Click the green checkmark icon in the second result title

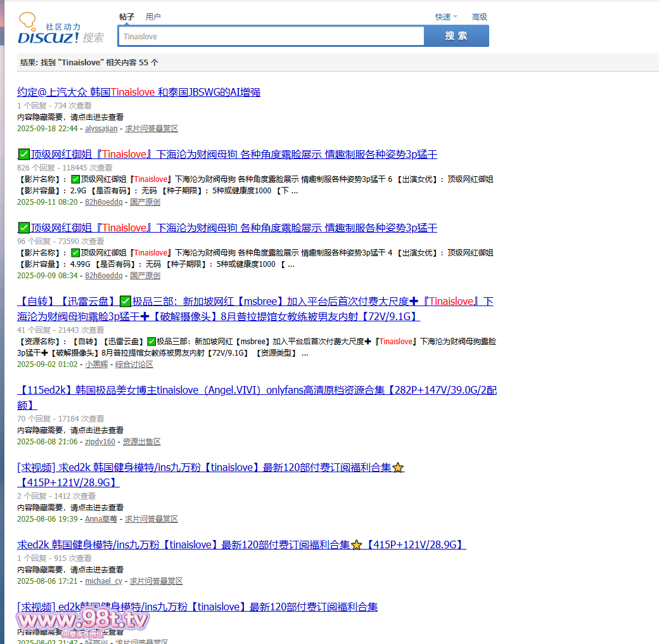(23, 155)
